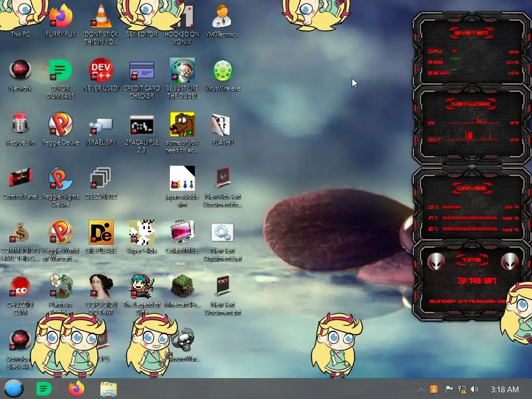Open the Start orb on the taskbar
The height and width of the screenshot is (399, 532).
pos(14,389)
